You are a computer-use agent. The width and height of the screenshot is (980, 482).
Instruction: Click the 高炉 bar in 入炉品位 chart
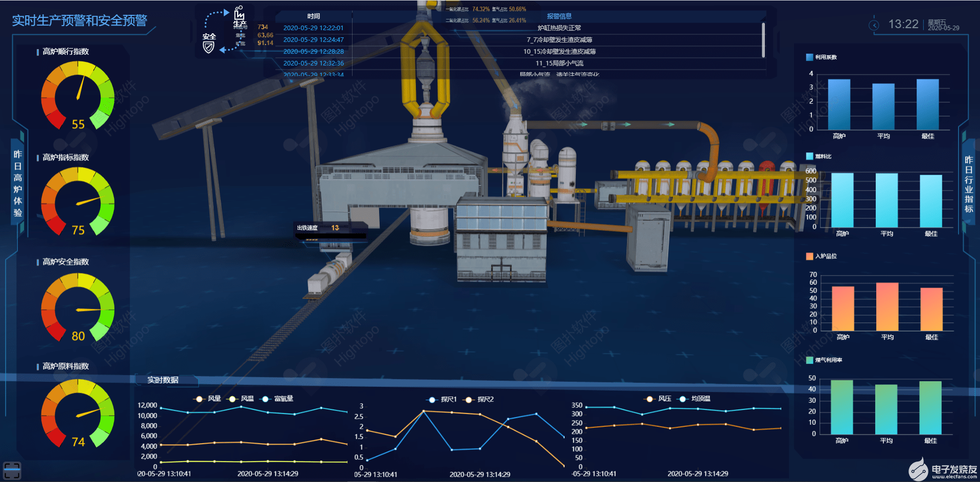[843, 308]
